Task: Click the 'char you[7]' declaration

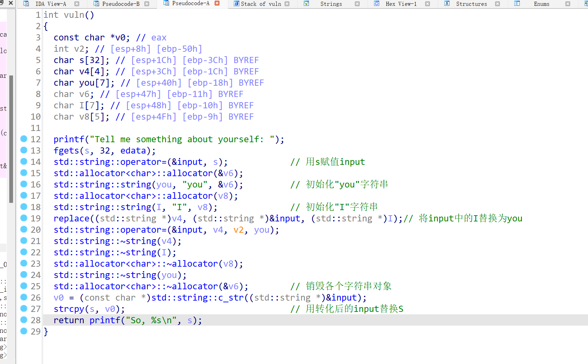Action: (x=84, y=83)
